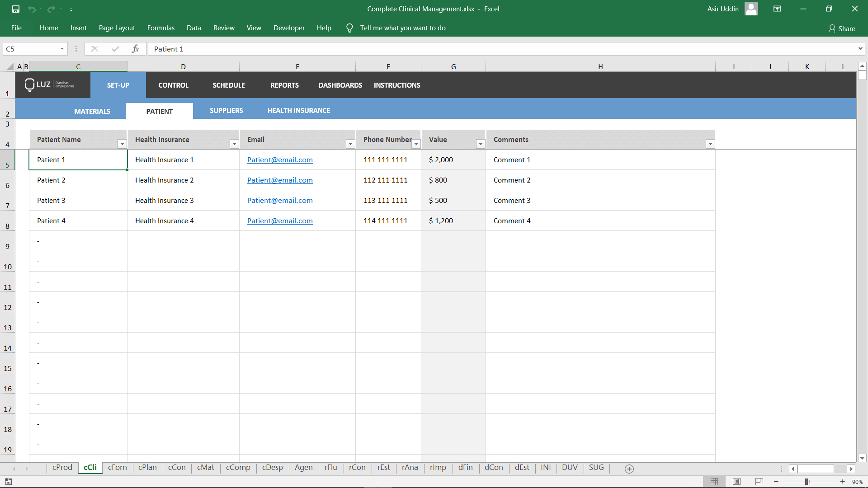This screenshot has width=868, height=488.
Task: Open Page Break Preview from the status bar
Action: 758,482
